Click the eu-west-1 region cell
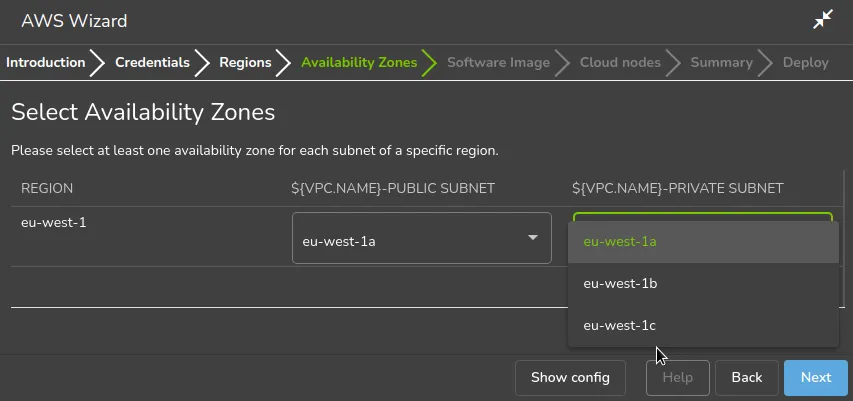This screenshot has height=401, width=853. [x=54, y=223]
